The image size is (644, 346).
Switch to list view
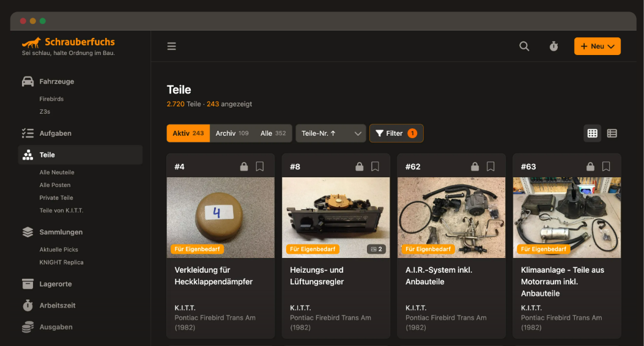tap(612, 133)
